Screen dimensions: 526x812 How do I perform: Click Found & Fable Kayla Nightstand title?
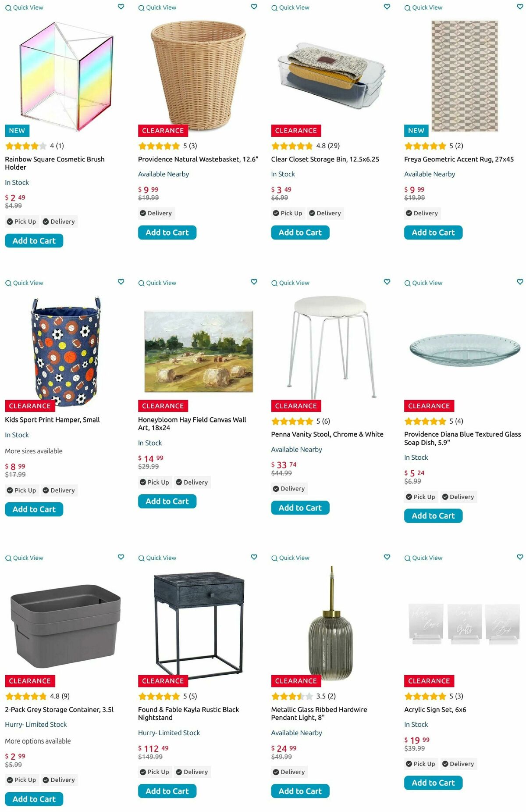[x=188, y=713]
